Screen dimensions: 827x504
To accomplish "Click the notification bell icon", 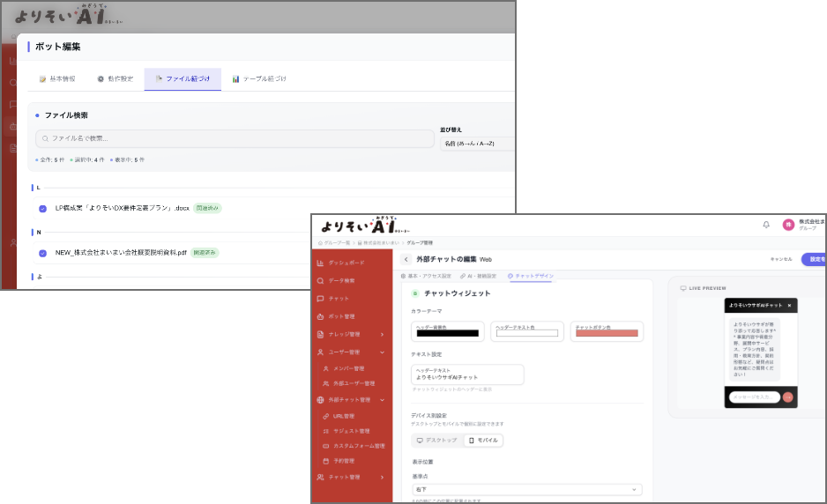I will click(765, 225).
